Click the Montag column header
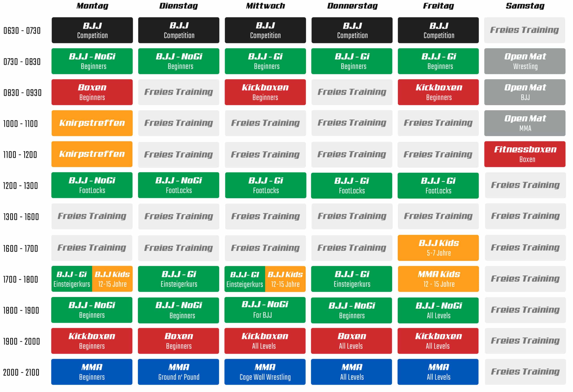Viewport: 573px width, 392px height. [92, 6]
